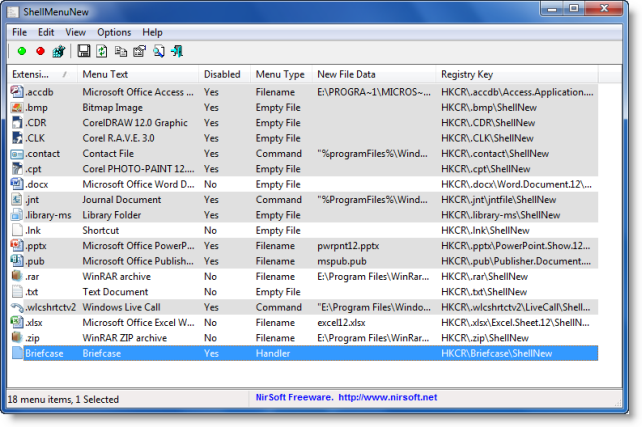Screen dimensions: 642x427
Task: Open the Edit menu
Action: (x=46, y=32)
